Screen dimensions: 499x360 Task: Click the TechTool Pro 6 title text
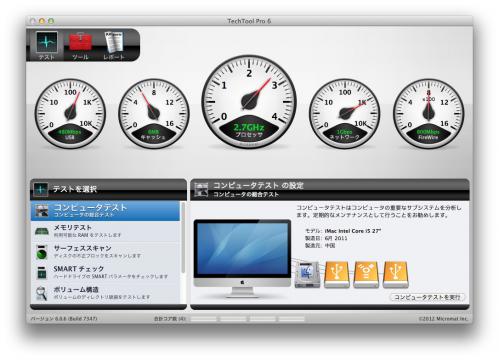click(x=249, y=21)
